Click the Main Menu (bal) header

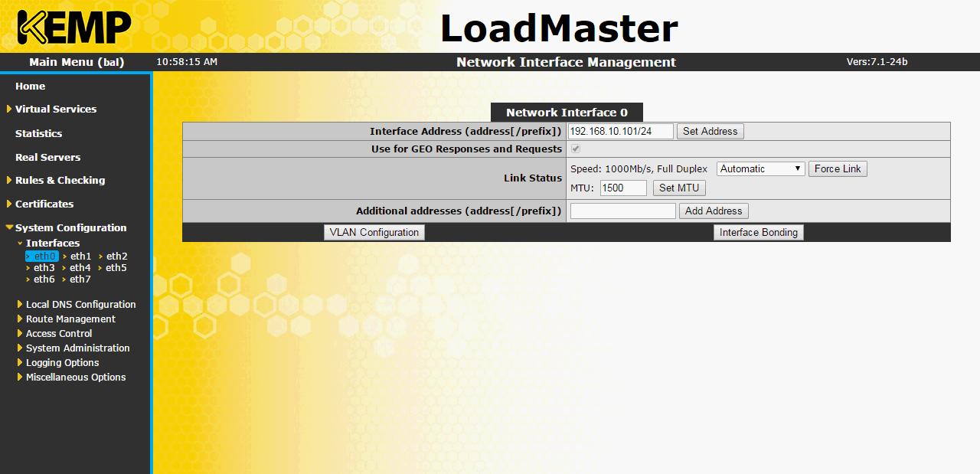point(77,62)
